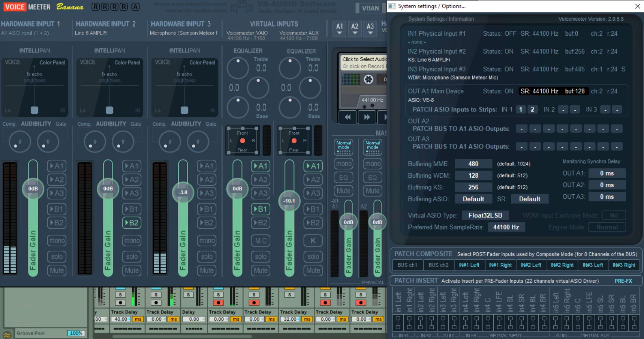644x339 pixels.
Task: Activate the in2 Left insert switch
Action: click(x=420, y=322)
